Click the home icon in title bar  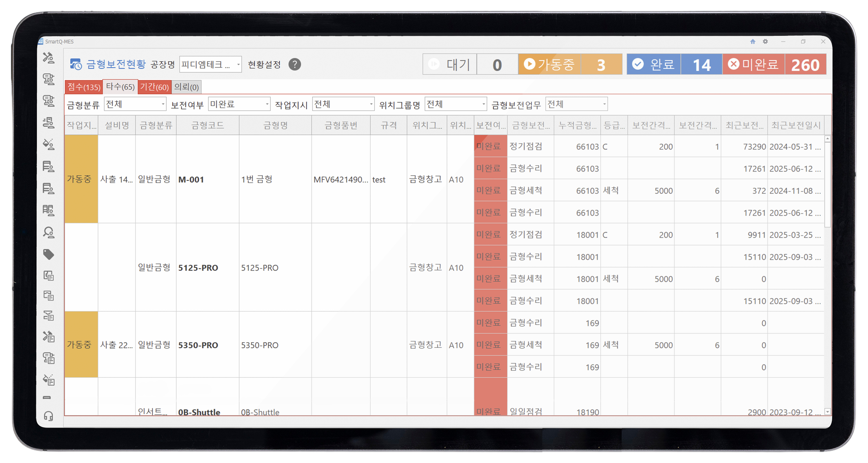(752, 41)
